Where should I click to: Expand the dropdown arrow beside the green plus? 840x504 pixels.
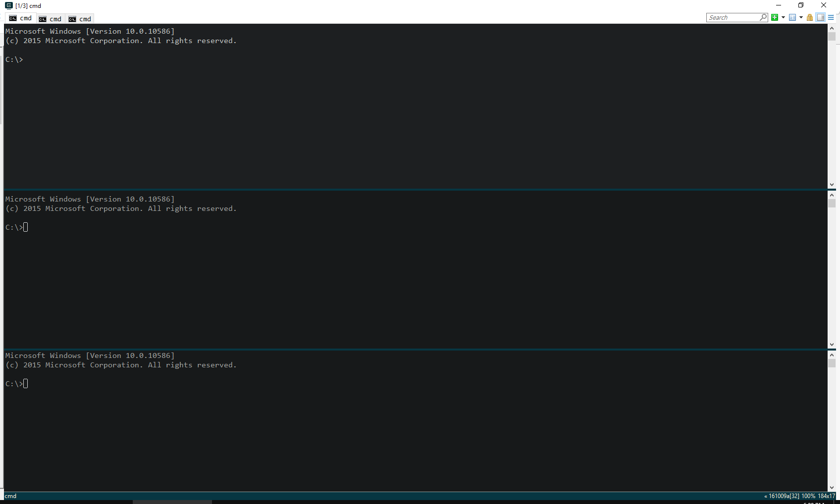[783, 17]
